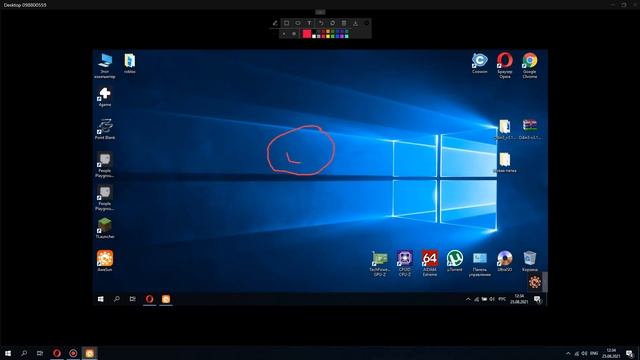The image size is (640, 360).
Task: Open the remote taskbar clock and date
Action: [x=519, y=299]
